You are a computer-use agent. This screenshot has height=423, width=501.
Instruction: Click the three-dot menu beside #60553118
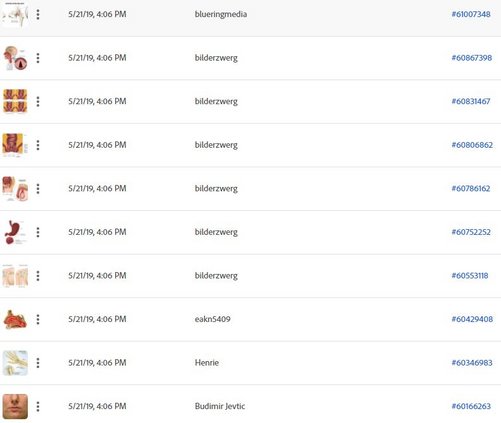[x=38, y=276]
